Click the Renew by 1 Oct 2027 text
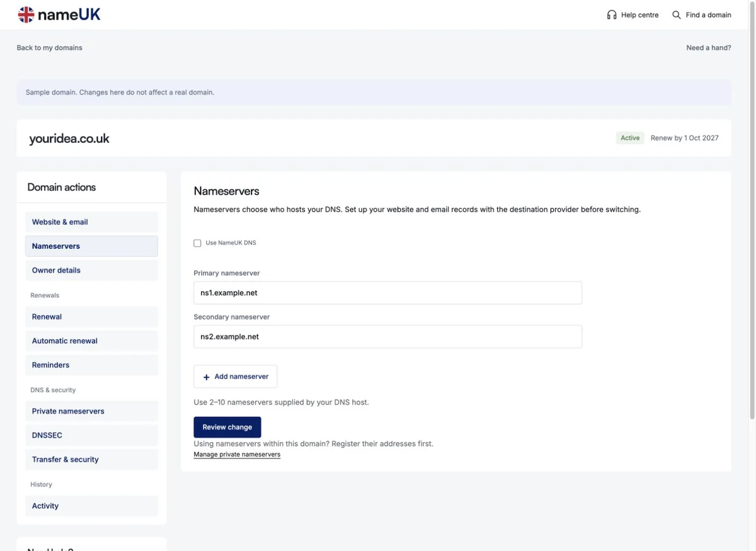This screenshot has width=756, height=551. pos(685,138)
